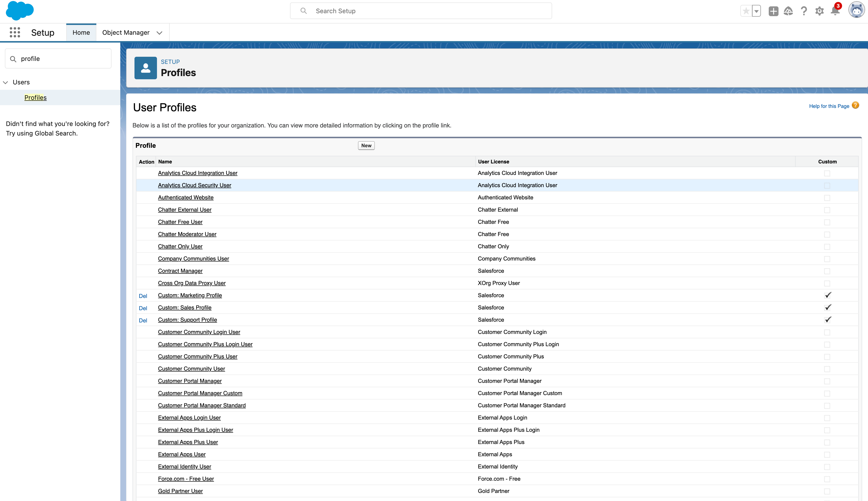This screenshot has height=501, width=868.
Task: Expand the Object Manager tab chevron
Action: [159, 33]
